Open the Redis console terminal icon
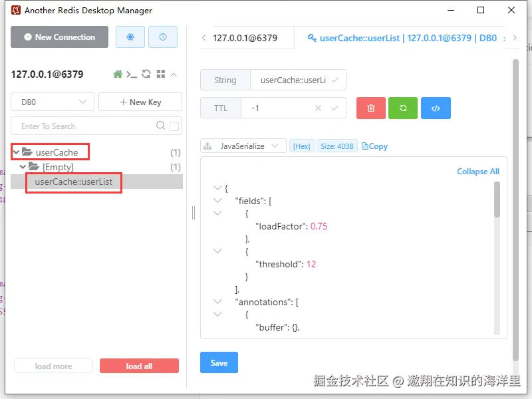This screenshot has width=532, height=399. pyautogui.click(x=132, y=74)
